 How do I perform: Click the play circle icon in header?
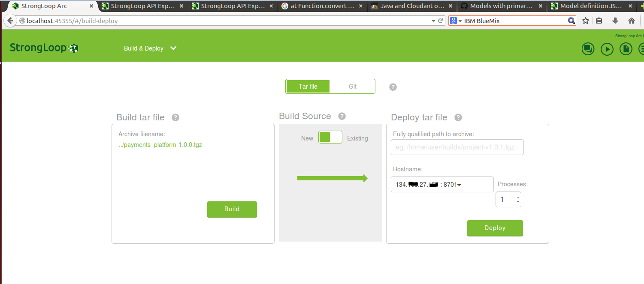607,49
